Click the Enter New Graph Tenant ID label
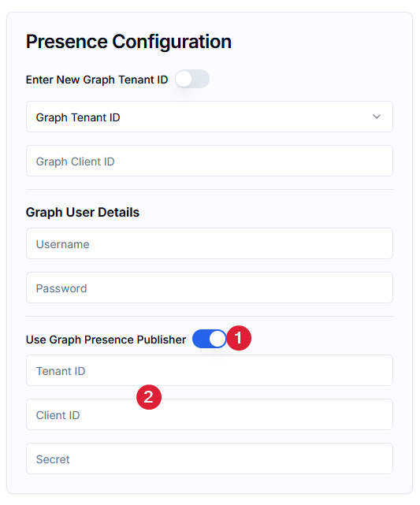 click(x=97, y=80)
